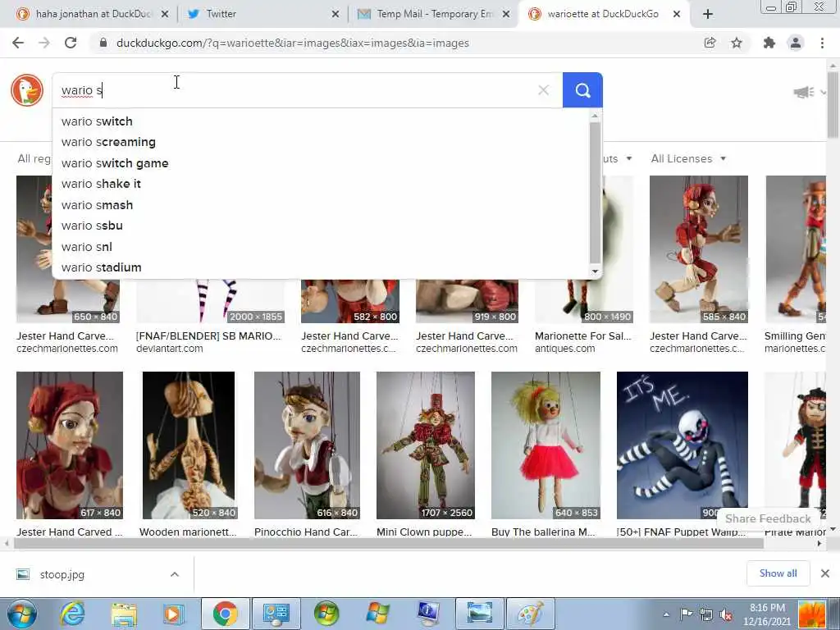
Task: Switch to the Twitter tab
Action: [x=261, y=14]
